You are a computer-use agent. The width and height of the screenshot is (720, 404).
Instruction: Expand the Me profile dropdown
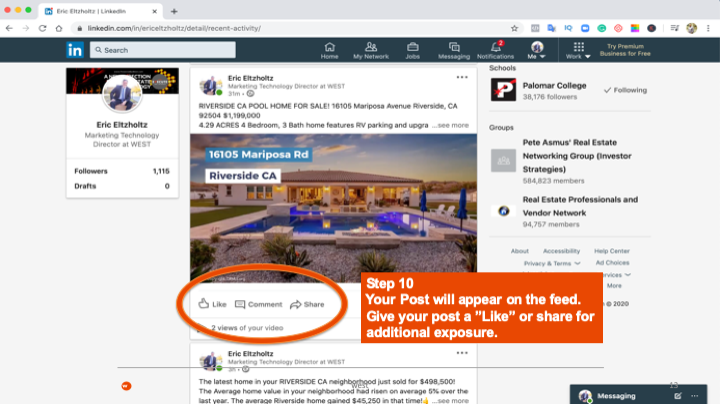tap(537, 51)
